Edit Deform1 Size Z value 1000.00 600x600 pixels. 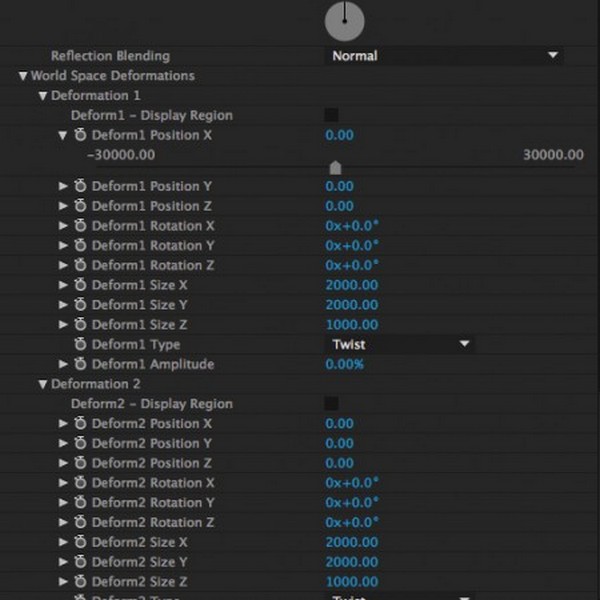click(x=352, y=324)
